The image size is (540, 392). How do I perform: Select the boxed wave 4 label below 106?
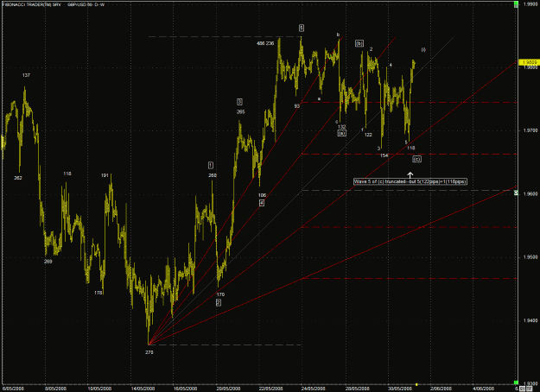[262, 203]
